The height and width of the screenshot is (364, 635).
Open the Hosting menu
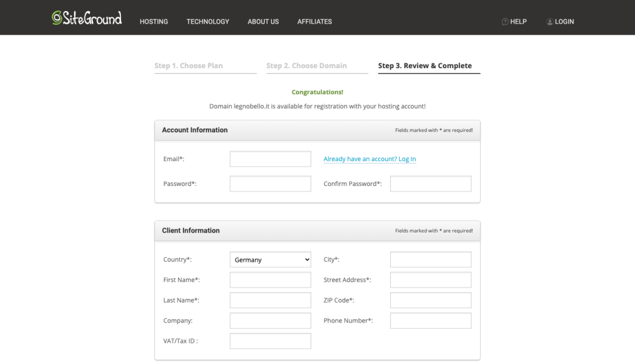(154, 22)
